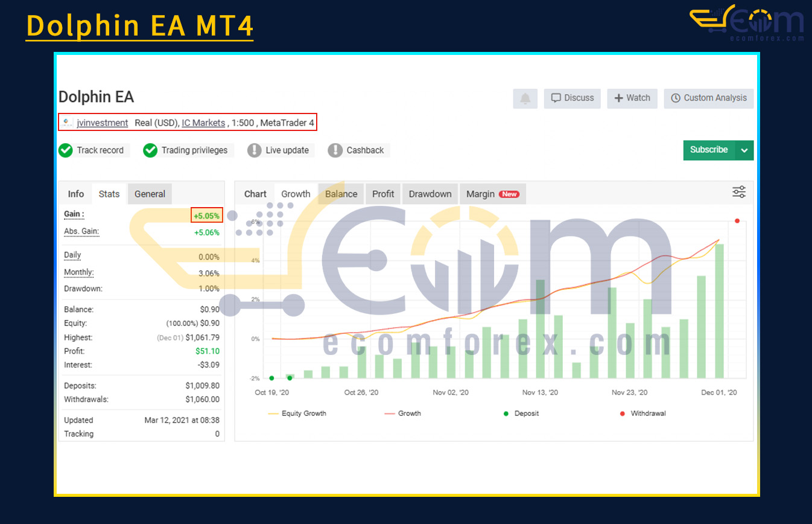
Task: Toggle Withdrawal legend series
Action: click(642, 414)
